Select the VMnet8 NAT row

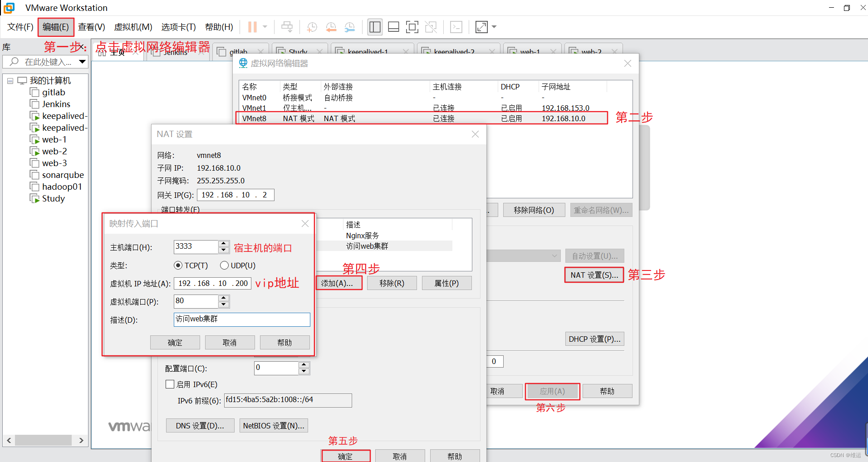(x=422, y=118)
